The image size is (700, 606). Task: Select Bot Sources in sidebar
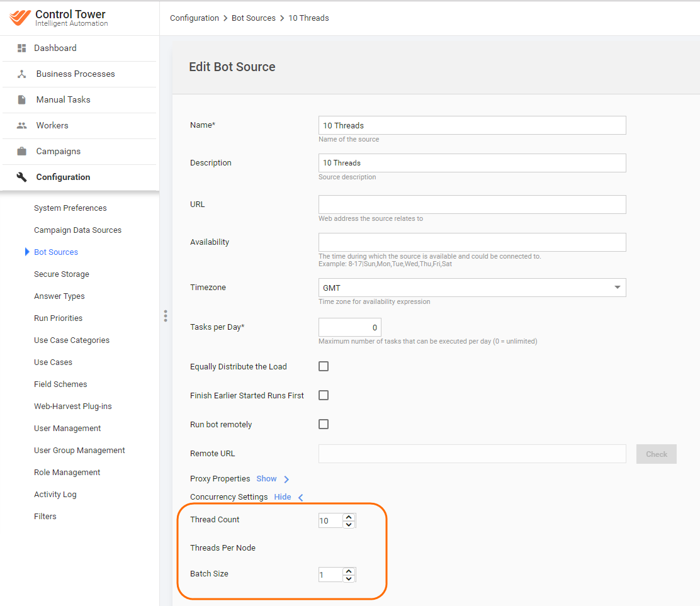pos(56,252)
